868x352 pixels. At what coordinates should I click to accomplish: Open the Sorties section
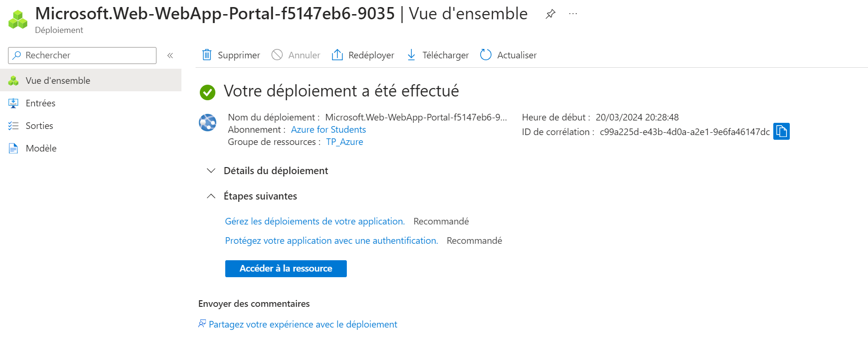point(39,126)
